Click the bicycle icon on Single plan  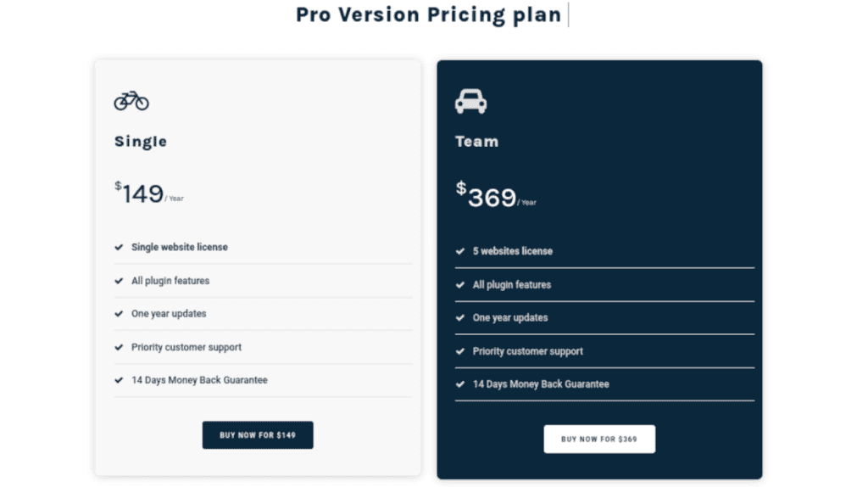(x=131, y=101)
